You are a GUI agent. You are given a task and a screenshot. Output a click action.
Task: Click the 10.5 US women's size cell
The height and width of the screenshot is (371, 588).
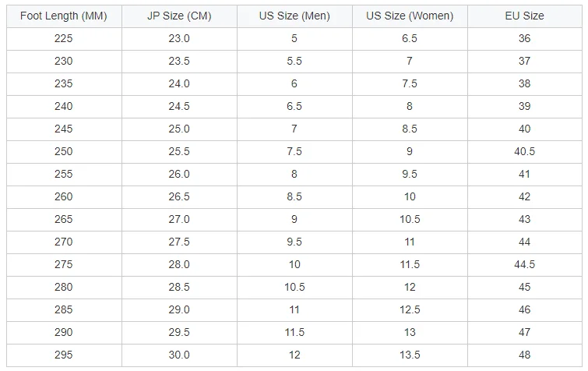coord(410,220)
